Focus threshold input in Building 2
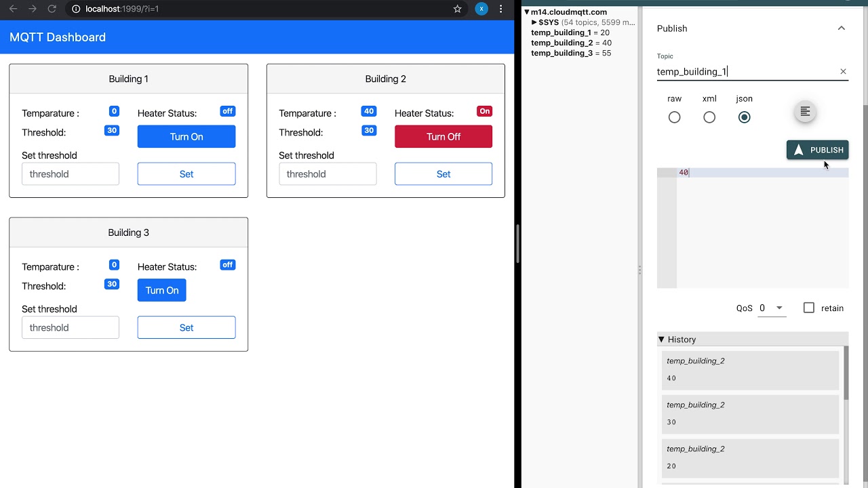Screen dimensions: 868x488 pos(328,174)
